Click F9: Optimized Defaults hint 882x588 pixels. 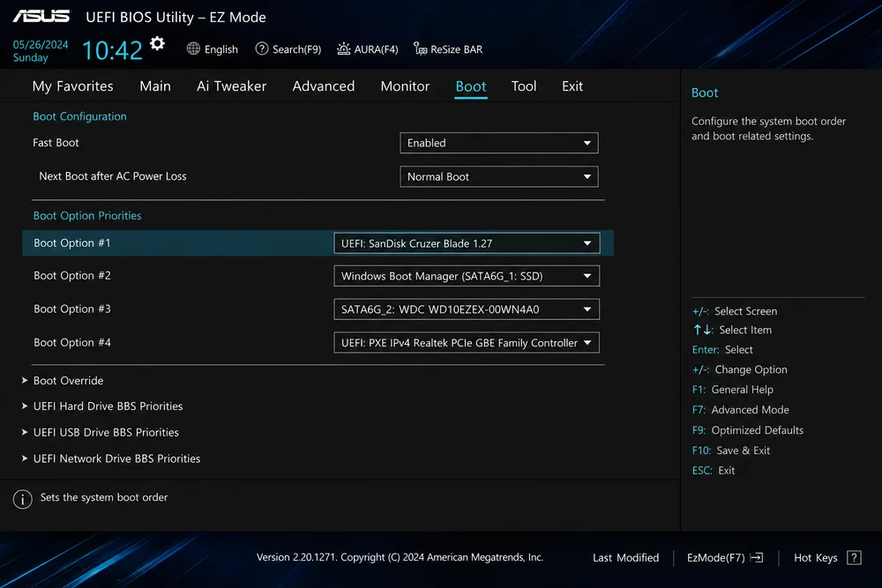(748, 430)
